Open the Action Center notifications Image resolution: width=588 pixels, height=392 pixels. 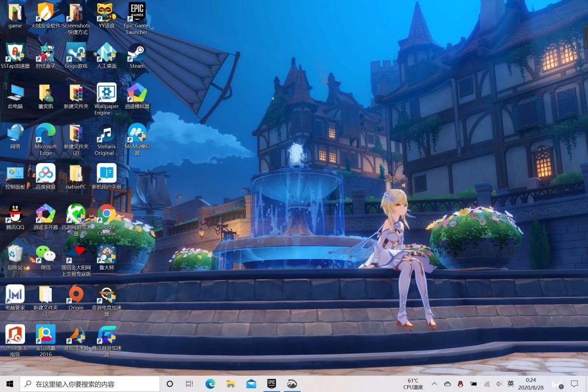[x=574, y=384]
